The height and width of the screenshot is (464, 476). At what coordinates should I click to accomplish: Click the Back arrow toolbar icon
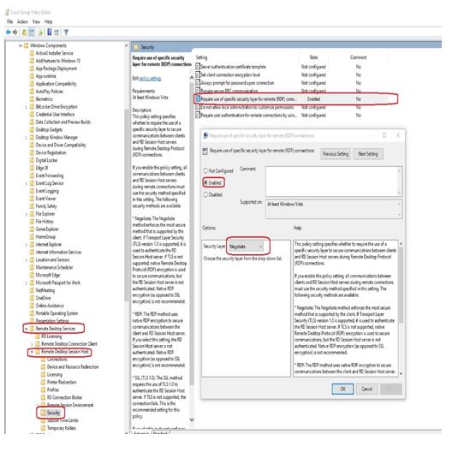(8, 33)
